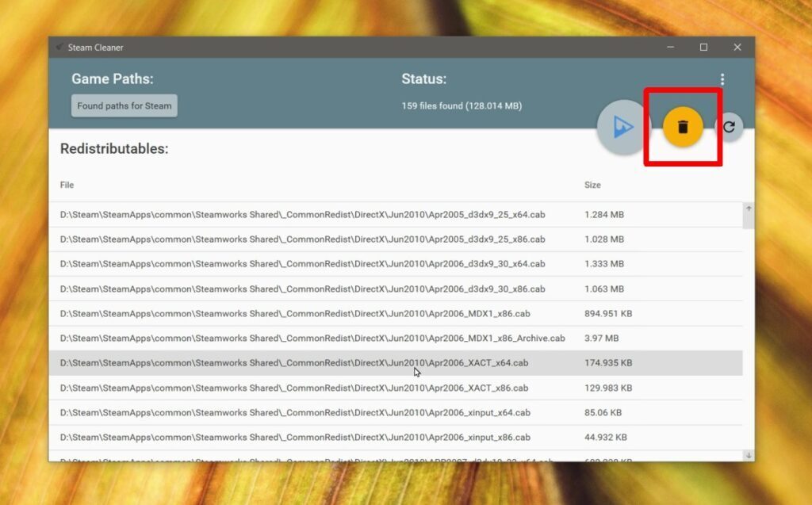Sort list by the Size column
The image size is (812, 505).
592,185
